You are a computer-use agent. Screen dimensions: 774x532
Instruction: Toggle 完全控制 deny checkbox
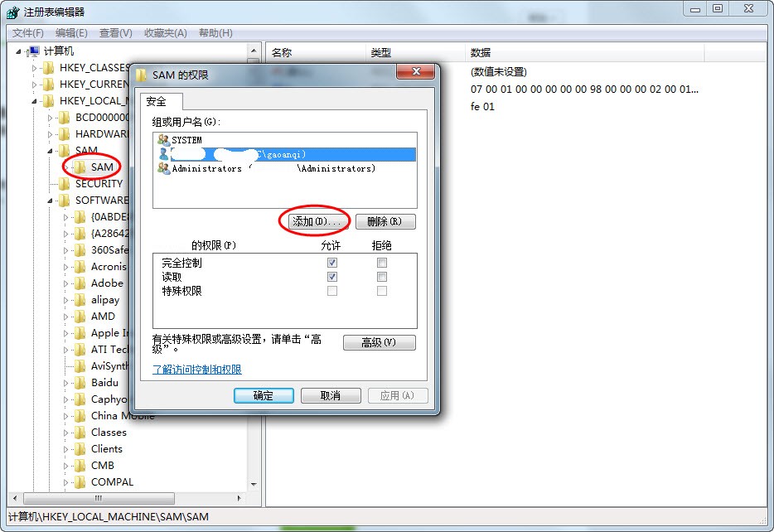pos(381,263)
